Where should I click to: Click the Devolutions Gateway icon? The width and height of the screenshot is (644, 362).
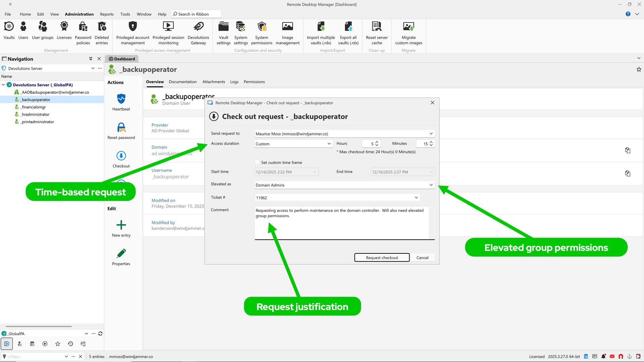coord(198,33)
